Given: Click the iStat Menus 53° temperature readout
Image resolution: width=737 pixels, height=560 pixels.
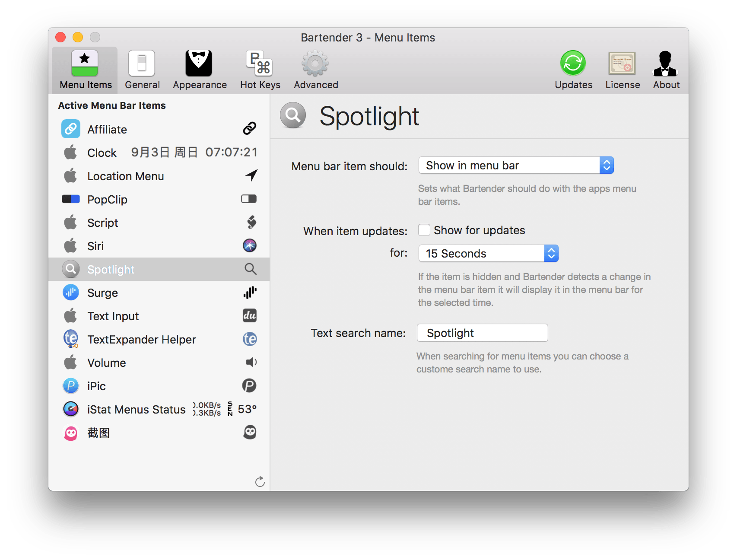Looking at the screenshot, I should click(247, 409).
